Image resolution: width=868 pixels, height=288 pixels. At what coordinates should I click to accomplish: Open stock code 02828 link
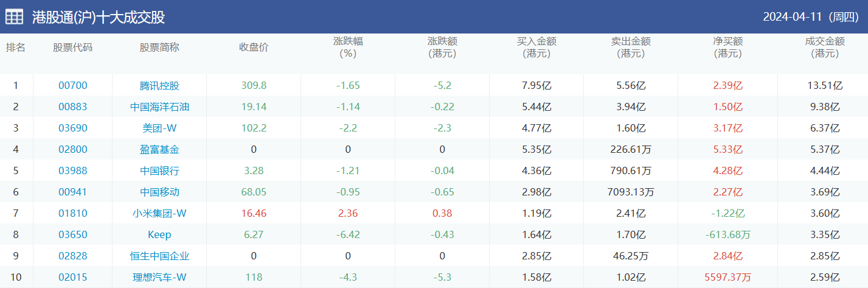73,256
